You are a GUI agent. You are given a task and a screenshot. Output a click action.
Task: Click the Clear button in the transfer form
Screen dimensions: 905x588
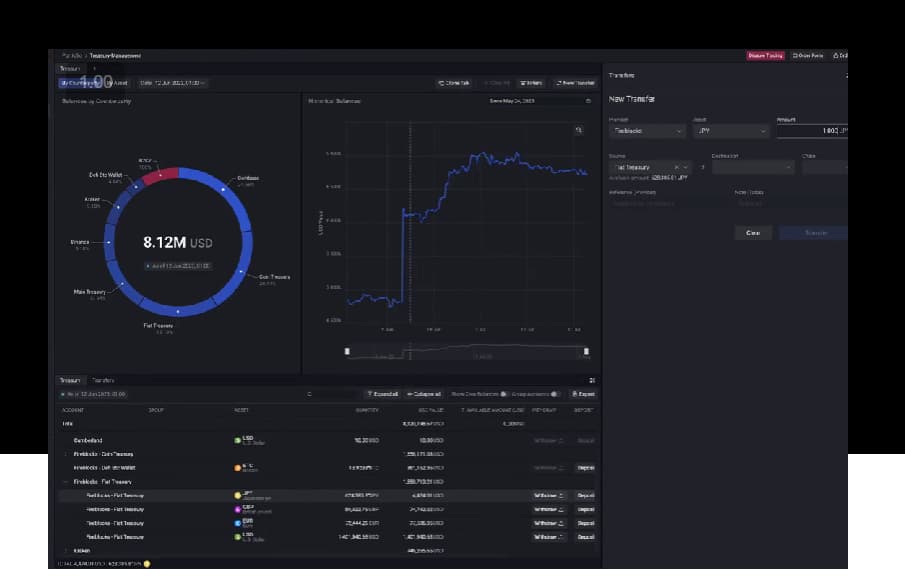tap(752, 232)
